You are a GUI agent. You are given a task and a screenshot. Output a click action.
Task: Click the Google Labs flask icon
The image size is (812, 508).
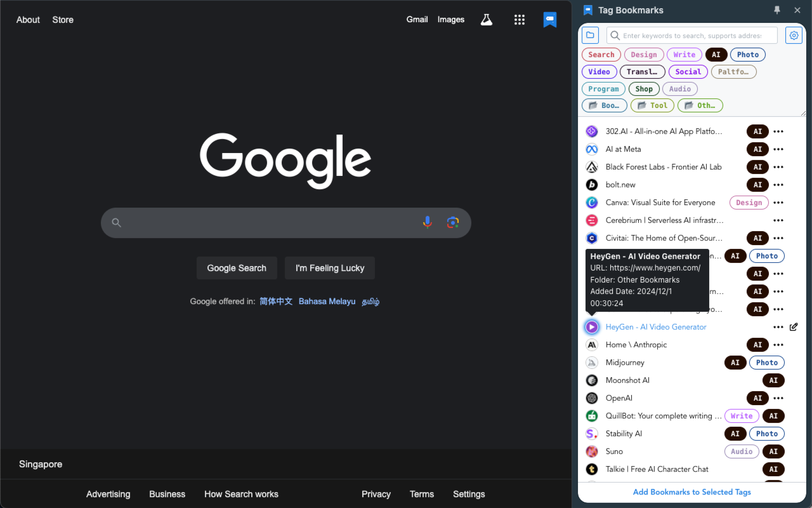point(486,20)
